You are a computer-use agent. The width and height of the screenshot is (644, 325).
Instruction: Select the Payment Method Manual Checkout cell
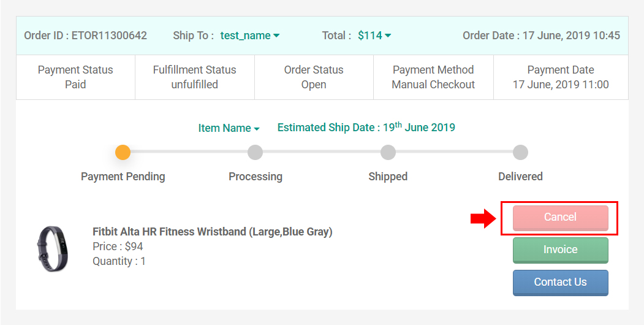[x=433, y=77]
